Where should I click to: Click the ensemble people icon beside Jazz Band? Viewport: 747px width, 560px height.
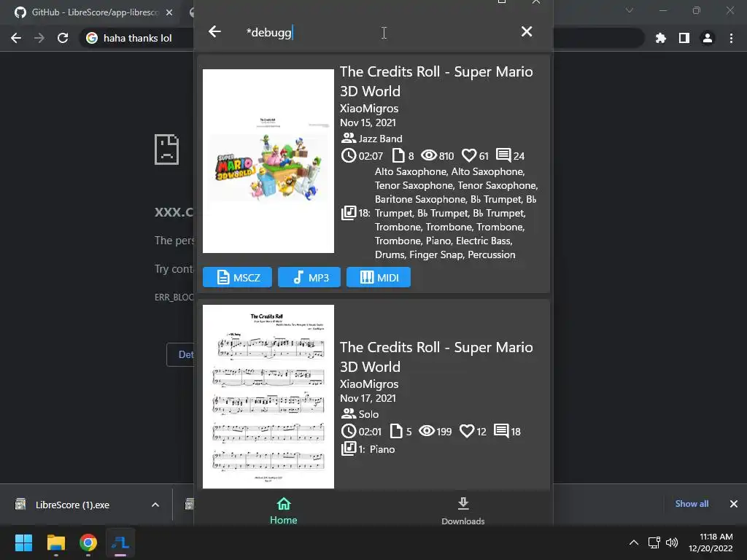[x=349, y=138]
